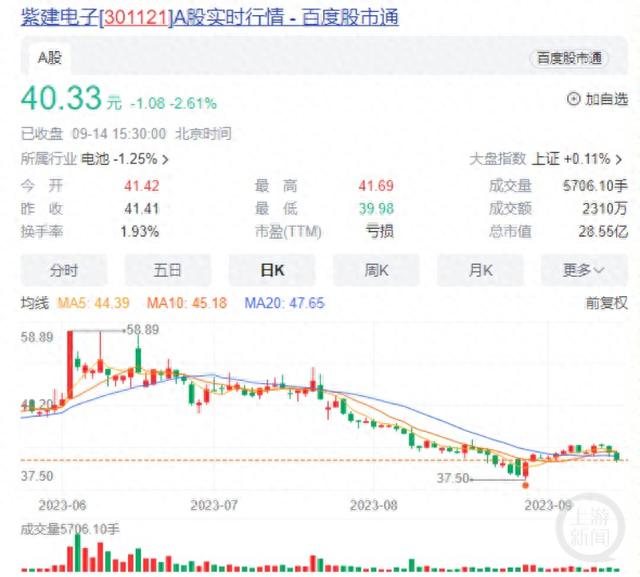Select the 月K chart tab
Screen dimensions: 640x577
480,270
